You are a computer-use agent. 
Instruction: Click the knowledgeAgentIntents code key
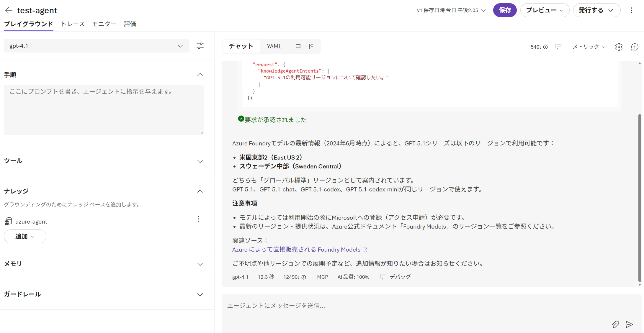[x=290, y=71]
